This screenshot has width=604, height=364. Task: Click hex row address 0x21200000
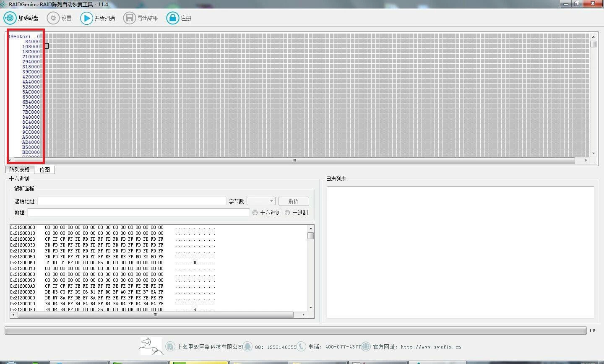(x=23, y=227)
